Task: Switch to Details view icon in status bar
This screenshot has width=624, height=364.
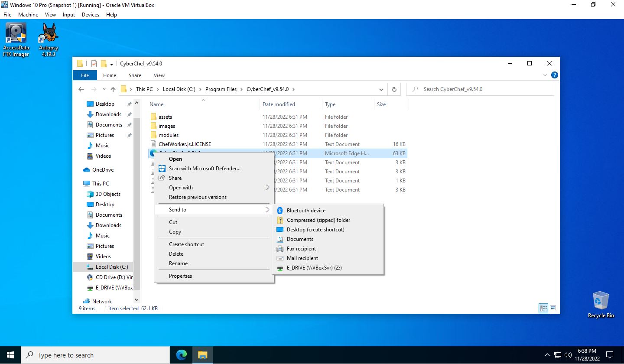Action: 543,309
